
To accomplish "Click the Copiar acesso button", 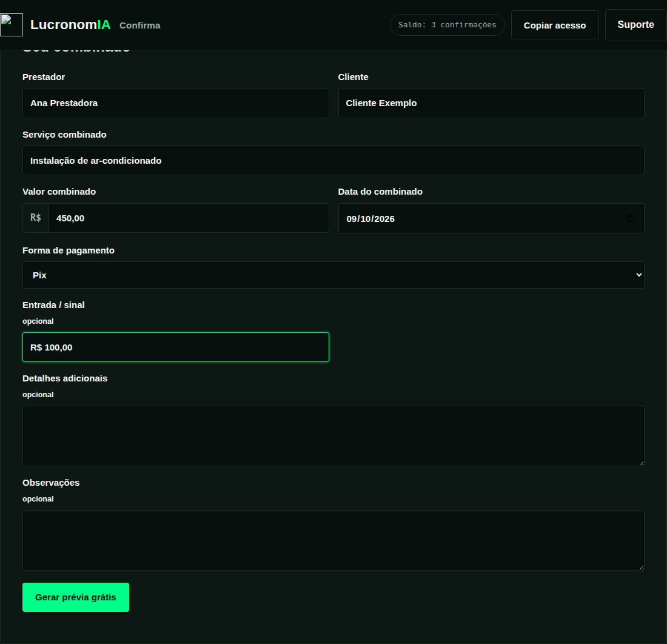I will tap(555, 25).
